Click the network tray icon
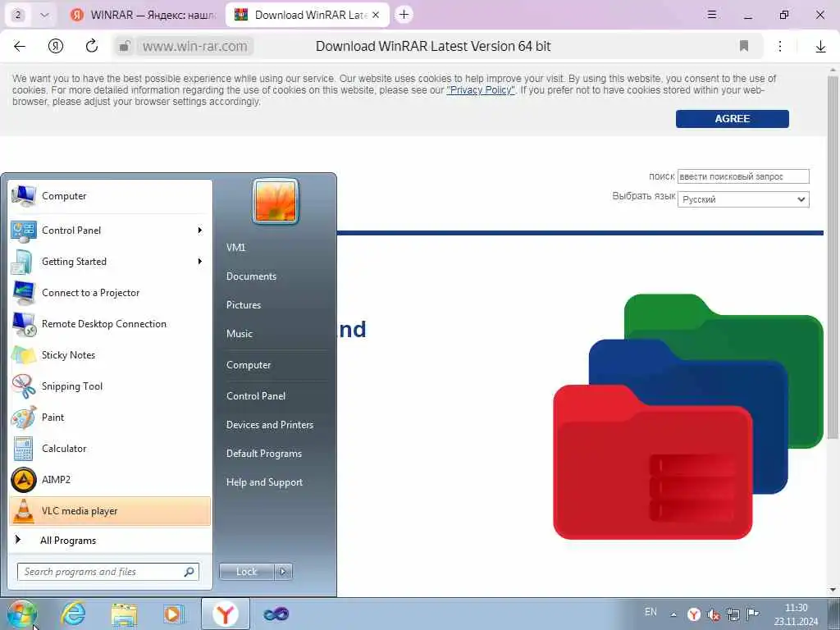 click(733, 614)
